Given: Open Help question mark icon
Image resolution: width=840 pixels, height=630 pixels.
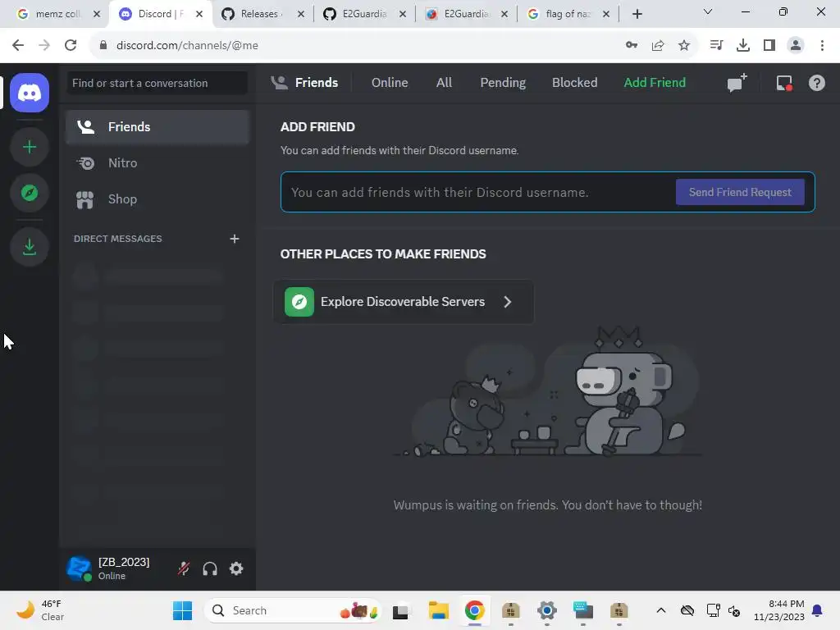Looking at the screenshot, I should click(x=816, y=83).
